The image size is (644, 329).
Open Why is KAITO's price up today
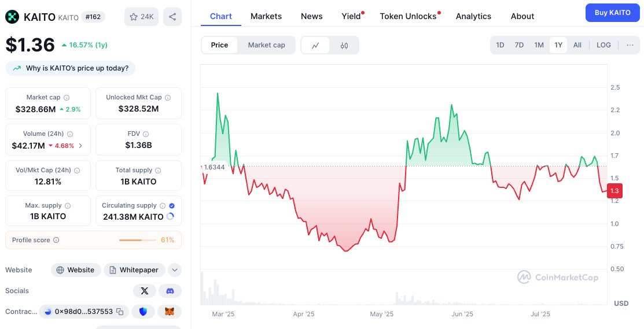[70, 68]
